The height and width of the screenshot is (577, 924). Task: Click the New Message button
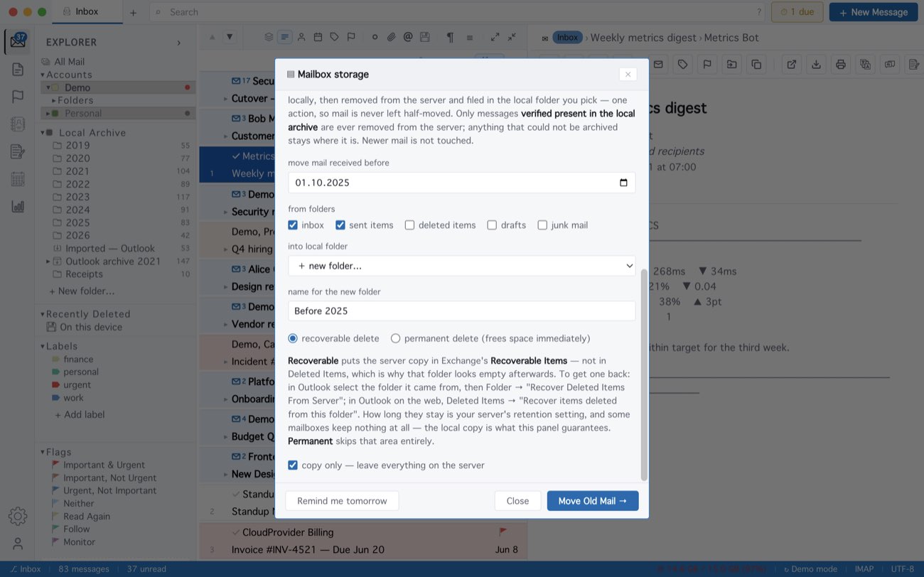click(x=874, y=12)
